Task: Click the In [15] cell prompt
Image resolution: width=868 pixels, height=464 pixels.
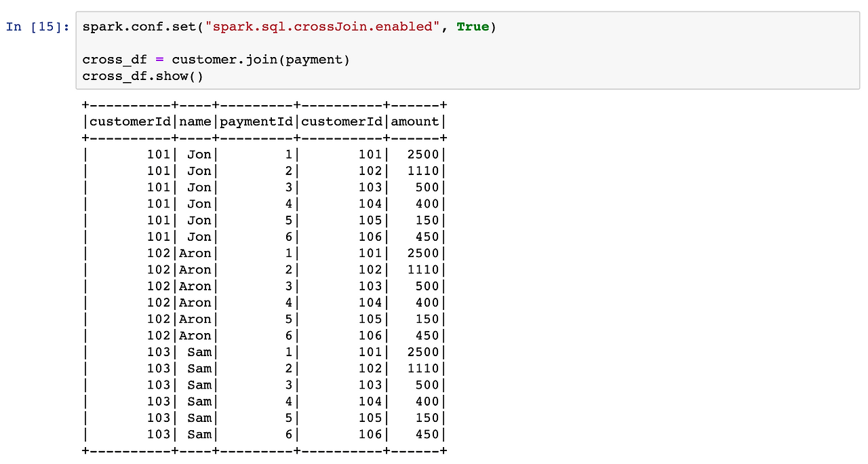Action: tap(37, 27)
